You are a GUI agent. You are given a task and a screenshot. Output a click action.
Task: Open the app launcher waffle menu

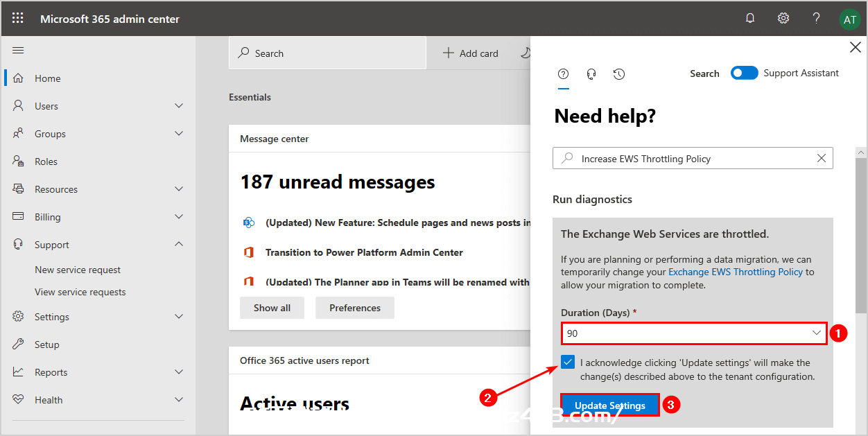pos(18,19)
